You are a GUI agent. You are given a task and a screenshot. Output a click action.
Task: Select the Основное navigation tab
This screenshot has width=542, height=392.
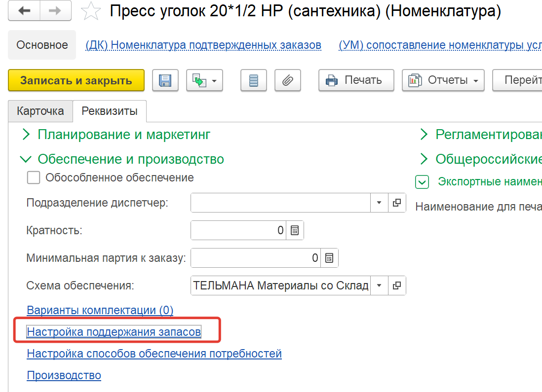42,45
